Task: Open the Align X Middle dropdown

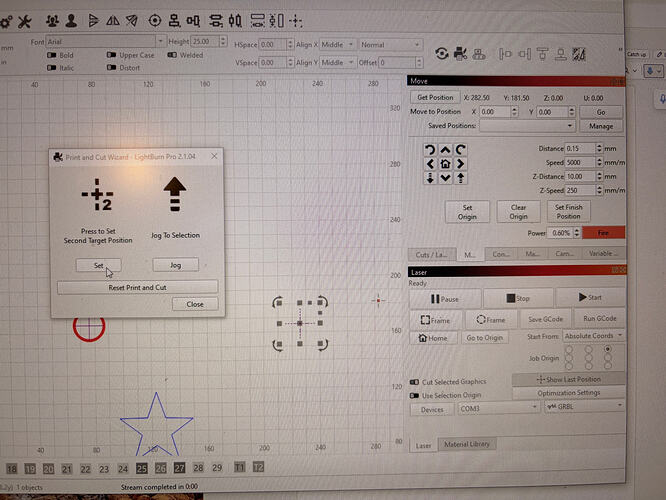Action: pos(337,44)
